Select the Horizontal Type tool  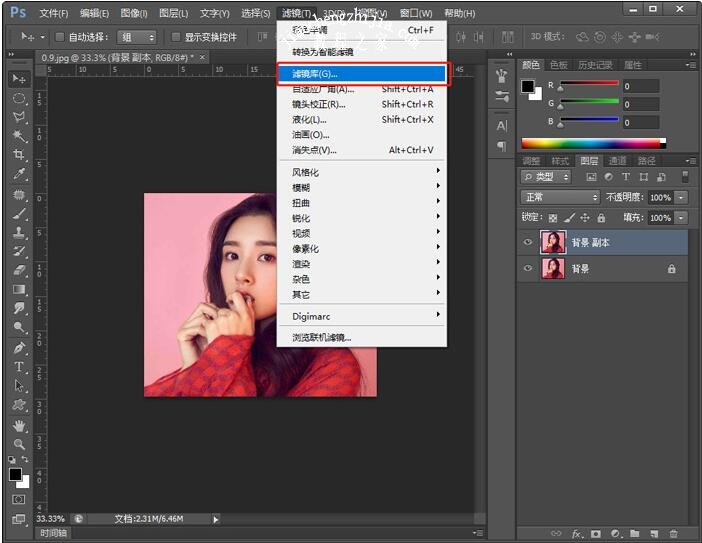click(x=19, y=367)
